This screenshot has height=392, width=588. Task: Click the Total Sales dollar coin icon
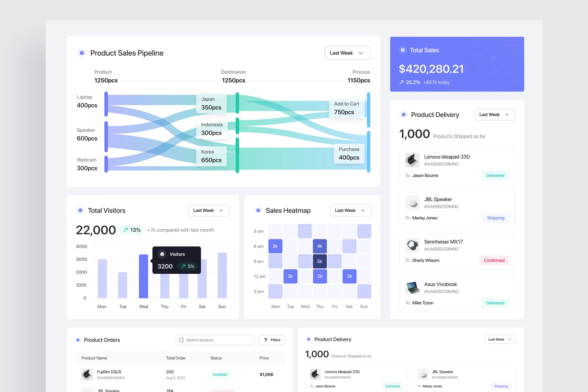click(x=402, y=50)
